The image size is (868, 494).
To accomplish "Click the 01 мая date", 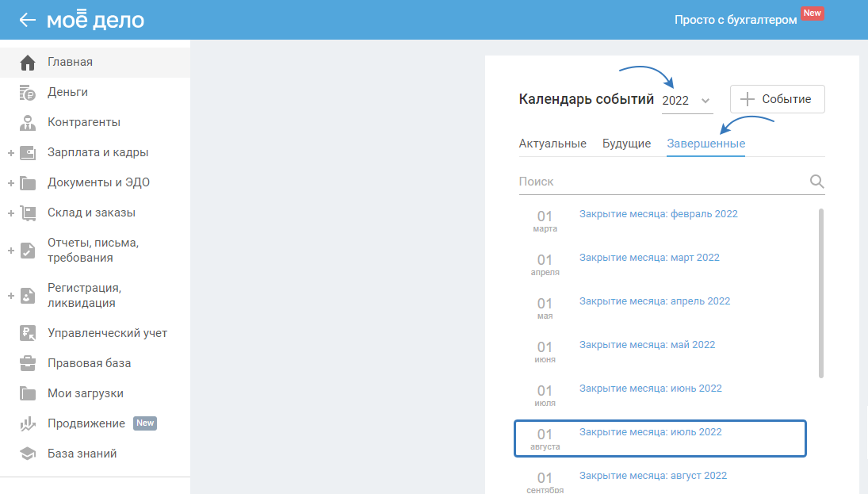I will [x=545, y=308].
